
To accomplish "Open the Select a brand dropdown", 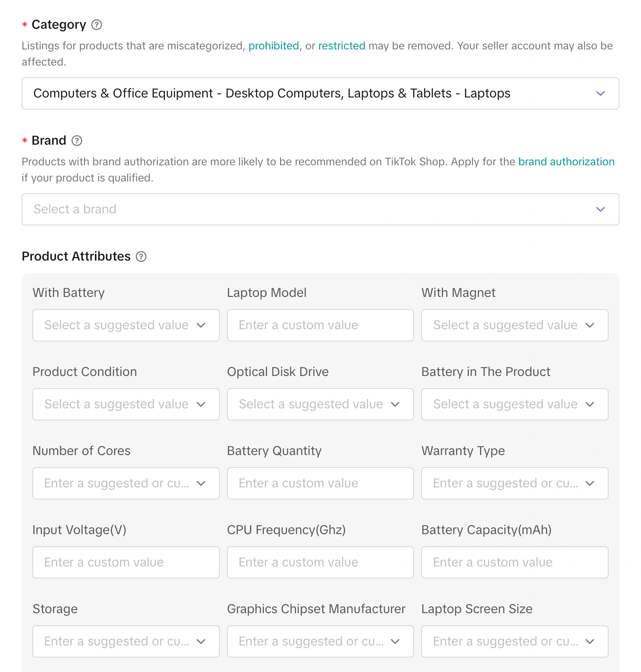I will (320, 209).
